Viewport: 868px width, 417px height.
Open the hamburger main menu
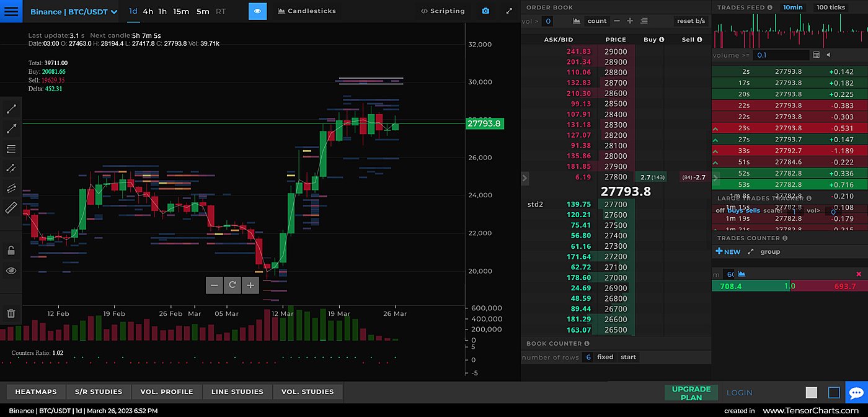point(11,11)
